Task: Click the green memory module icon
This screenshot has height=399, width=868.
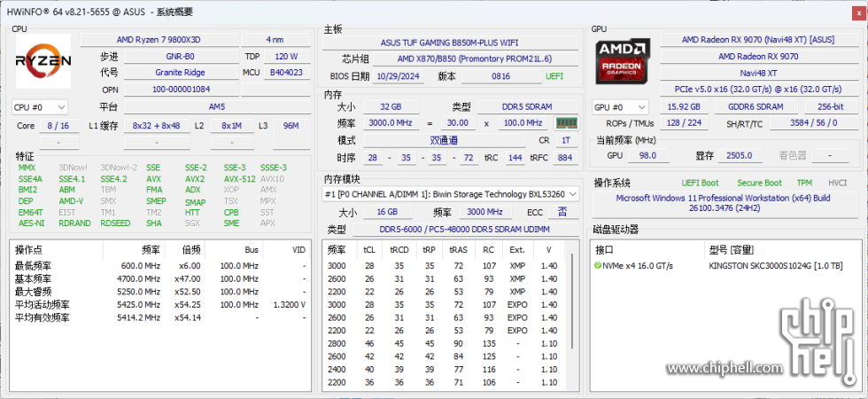Action: [x=566, y=123]
